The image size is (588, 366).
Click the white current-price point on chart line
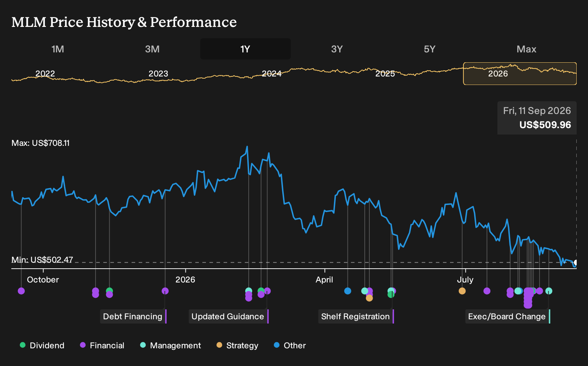click(576, 263)
